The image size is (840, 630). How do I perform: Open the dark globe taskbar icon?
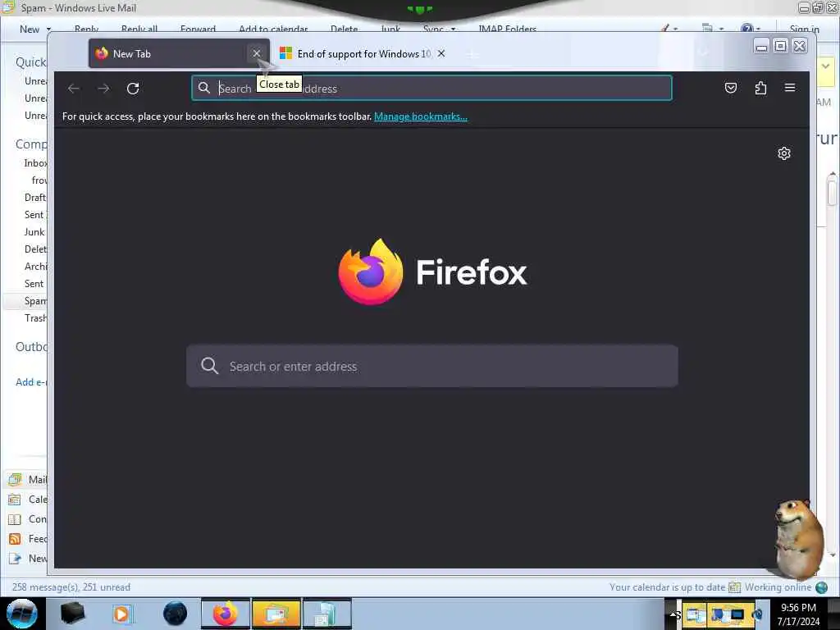[x=176, y=614]
